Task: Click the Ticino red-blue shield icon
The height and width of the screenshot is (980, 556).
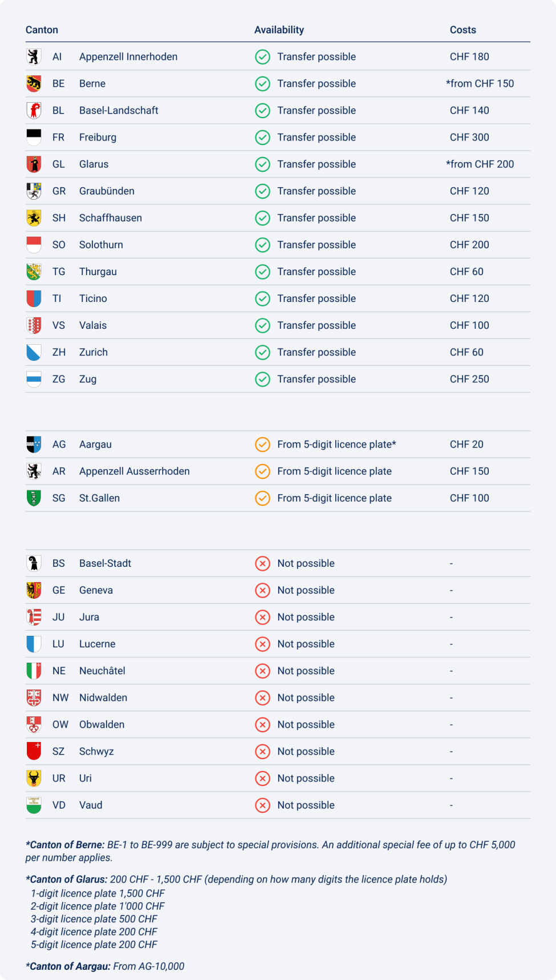Action: pyautogui.click(x=34, y=299)
